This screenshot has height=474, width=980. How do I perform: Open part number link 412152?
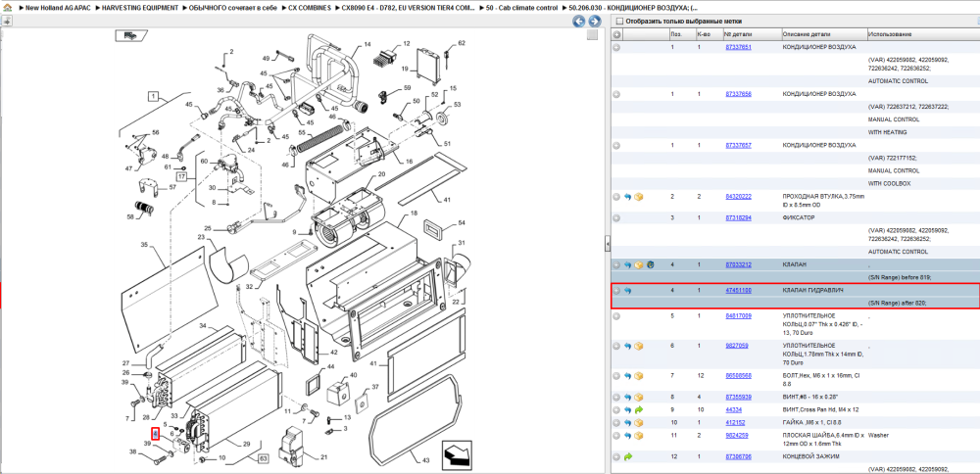[735, 423]
